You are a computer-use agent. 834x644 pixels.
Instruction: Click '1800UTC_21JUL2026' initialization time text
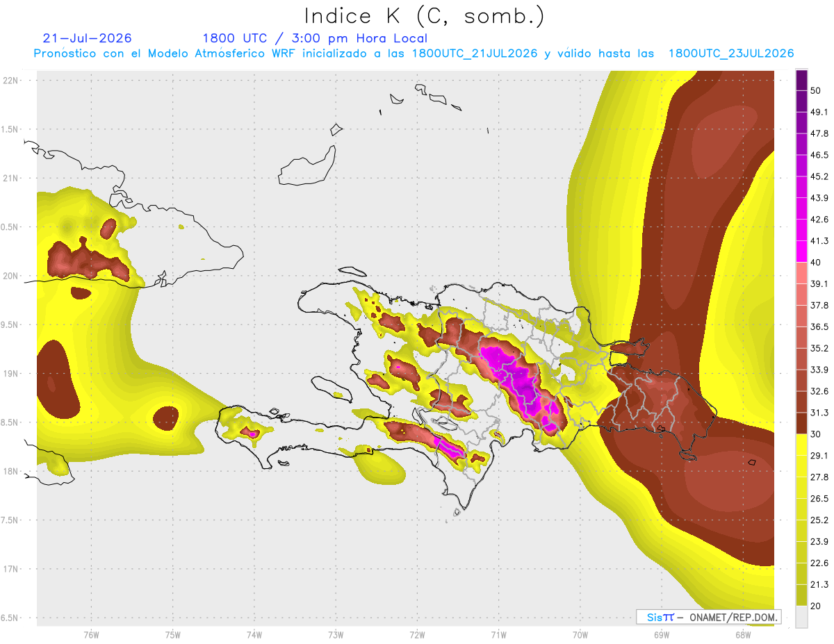tap(475, 53)
